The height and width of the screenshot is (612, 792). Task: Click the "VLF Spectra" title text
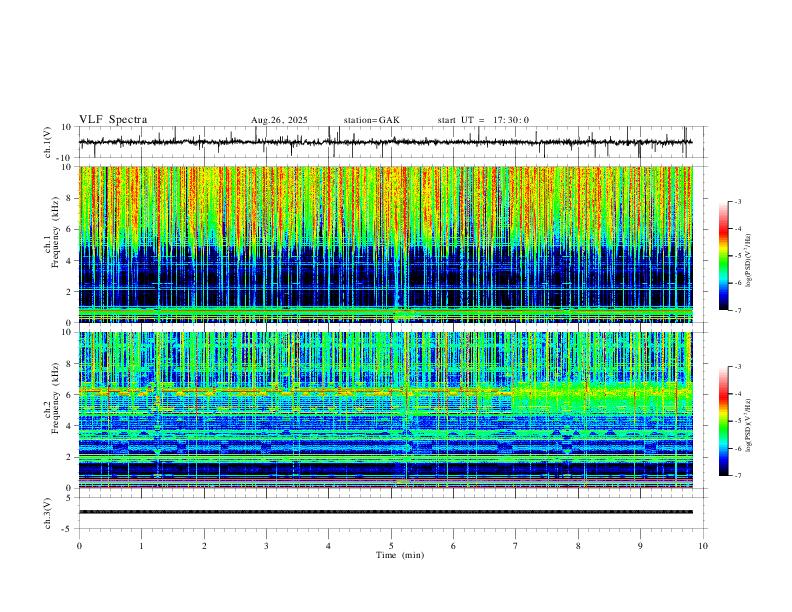click(113, 120)
